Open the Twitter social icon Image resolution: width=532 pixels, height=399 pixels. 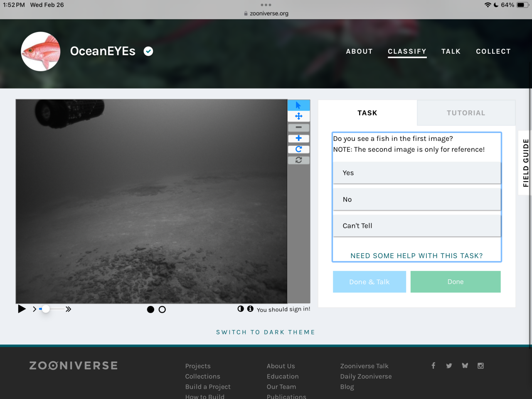tap(449, 366)
